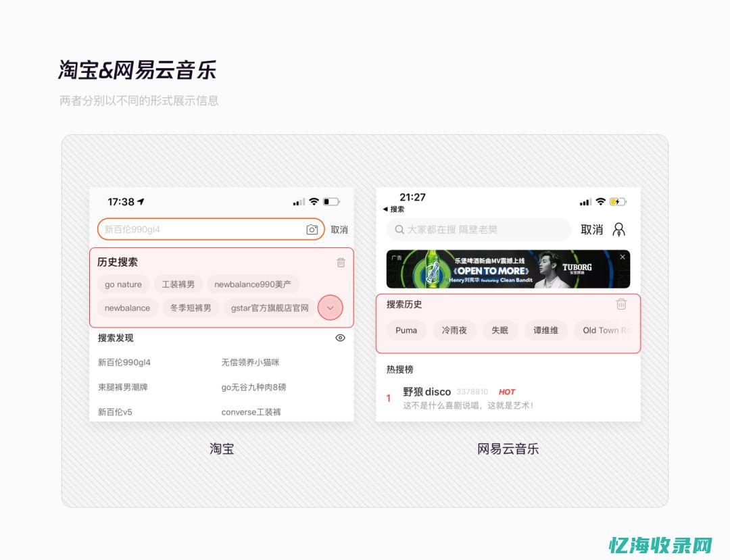Click 取消 on the Taobao search page
The height and width of the screenshot is (560, 730).
(339, 229)
